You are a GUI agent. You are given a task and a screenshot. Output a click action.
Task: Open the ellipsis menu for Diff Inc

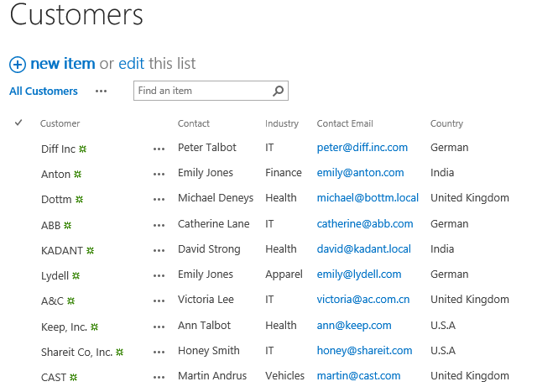coord(159,149)
